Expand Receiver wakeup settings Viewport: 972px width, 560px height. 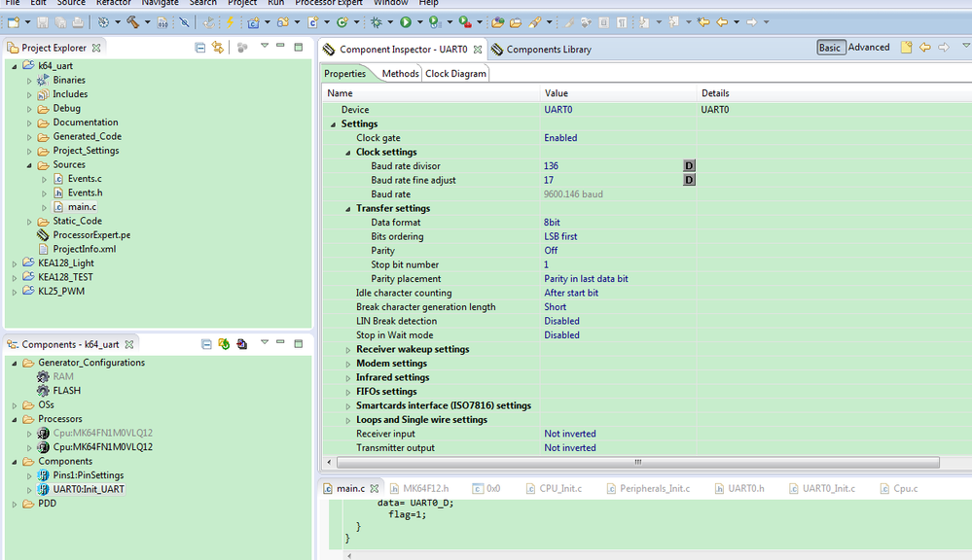pos(347,350)
